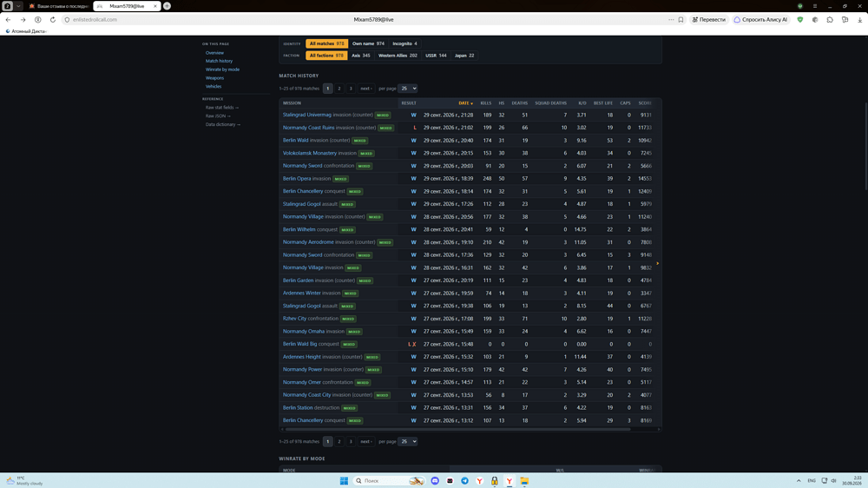Open Raw JSON reference link
868x488 pixels.
click(x=218, y=115)
